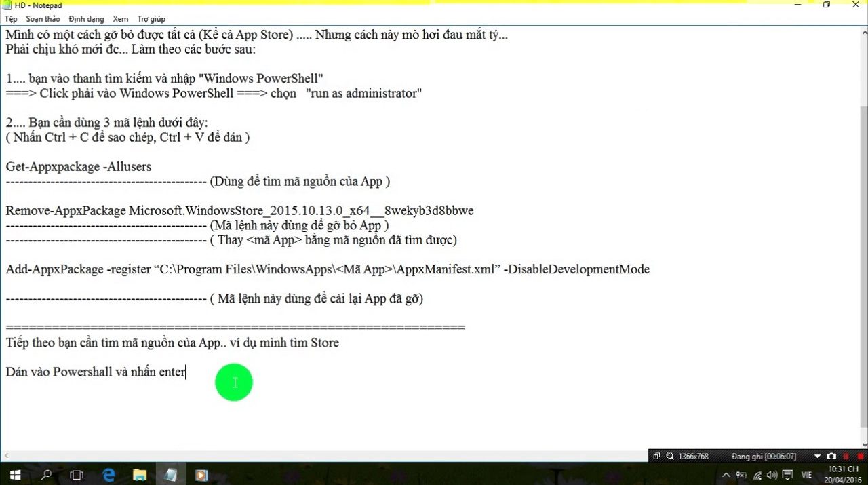Screen dimensions: 868x485
Task: Open taskbar search magnifier
Action: tap(46, 475)
